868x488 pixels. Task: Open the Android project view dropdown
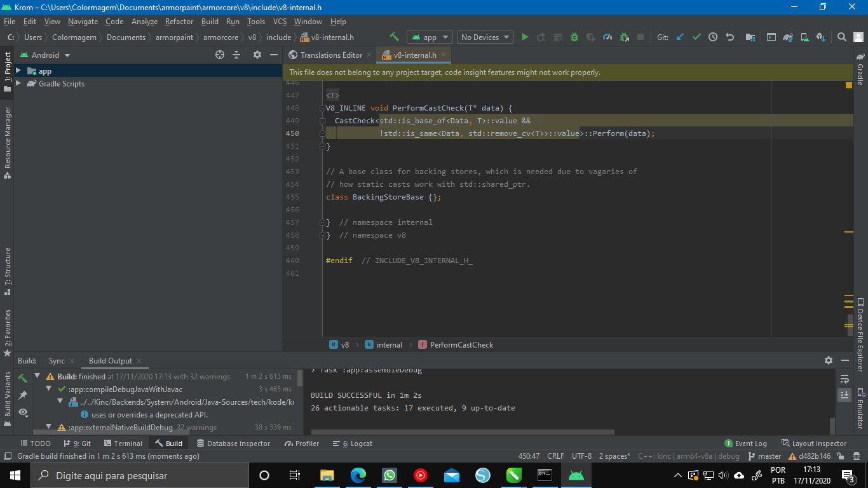(x=45, y=55)
